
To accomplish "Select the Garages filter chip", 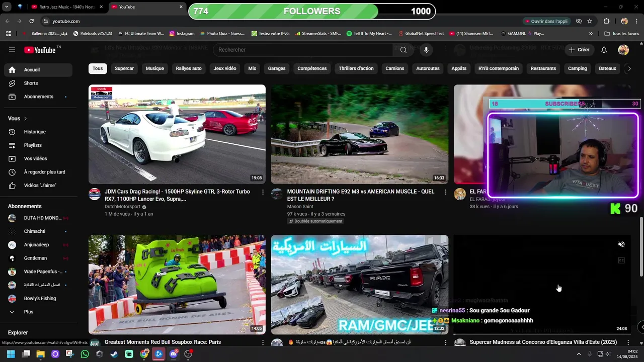I will pyautogui.click(x=277, y=68).
